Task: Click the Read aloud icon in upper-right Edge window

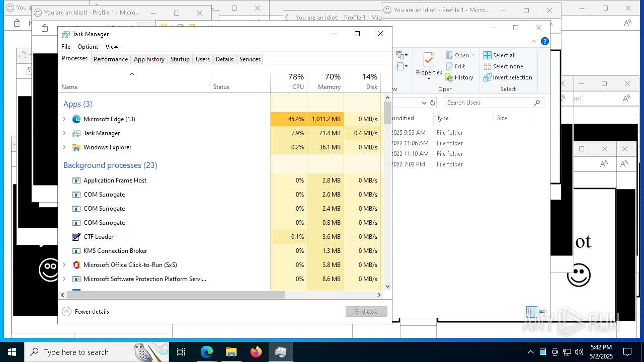Action: click(627, 23)
